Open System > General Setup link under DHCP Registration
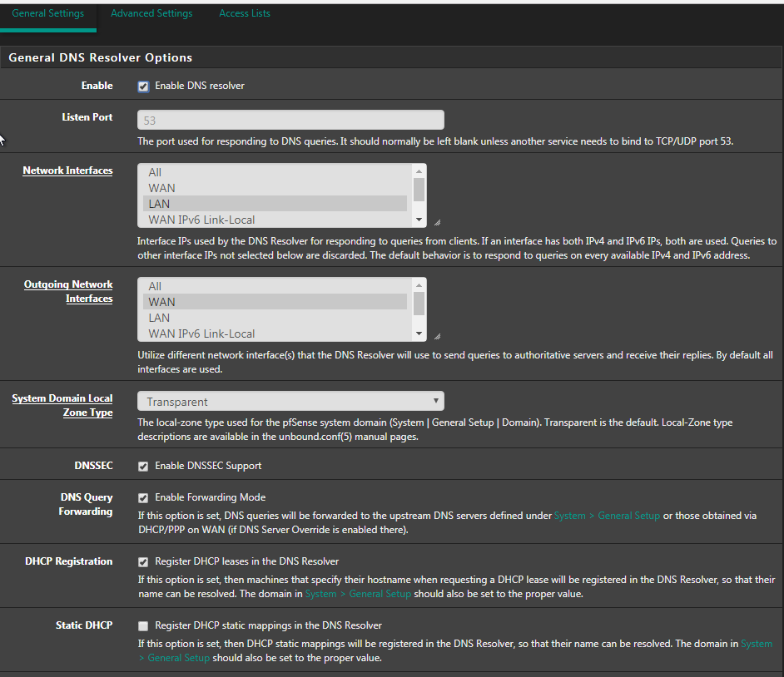The height and width of the screenshot is (677, 784). (358, 594)
